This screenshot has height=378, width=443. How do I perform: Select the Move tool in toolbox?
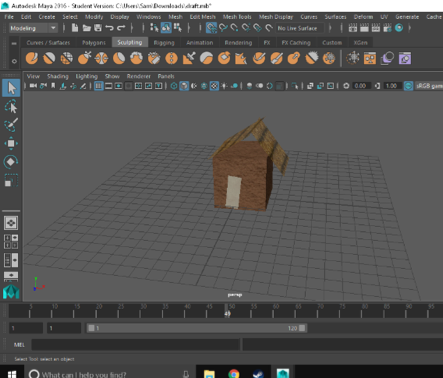[11, 143]
